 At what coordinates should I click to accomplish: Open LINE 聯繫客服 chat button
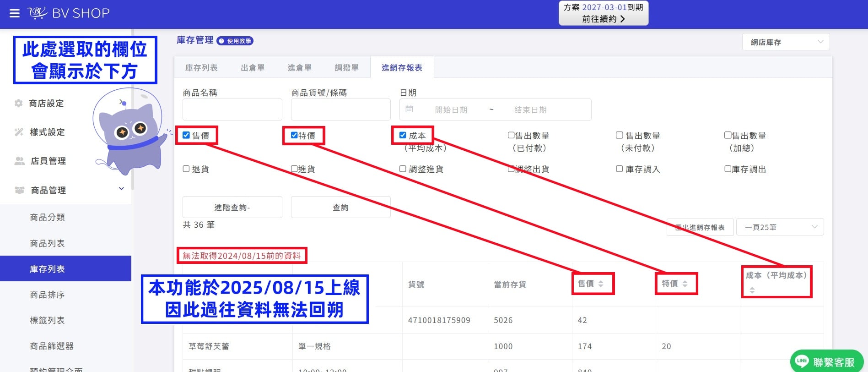point(826,362)
